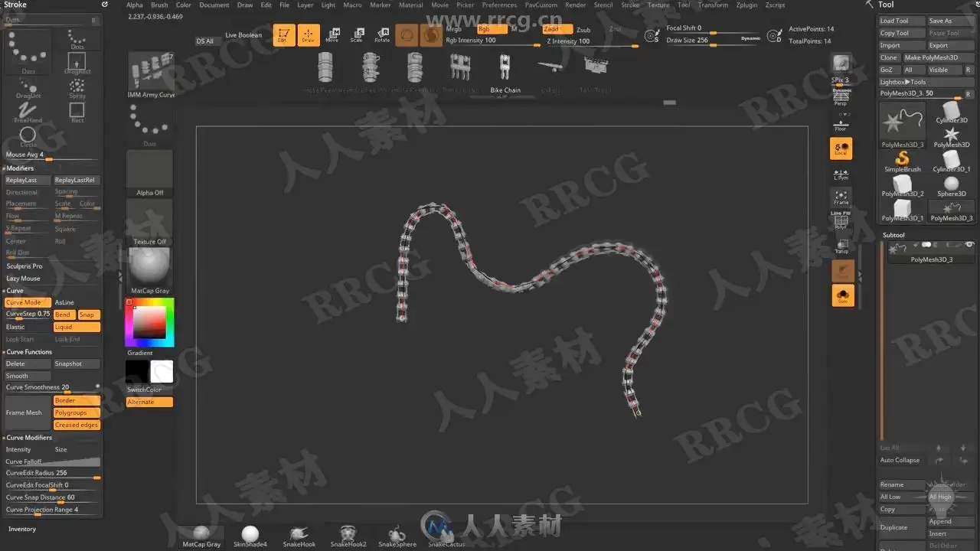The height and width of the screenshot is (551, 980).
Task: Open the Transform menu
Action: point(714,5)
